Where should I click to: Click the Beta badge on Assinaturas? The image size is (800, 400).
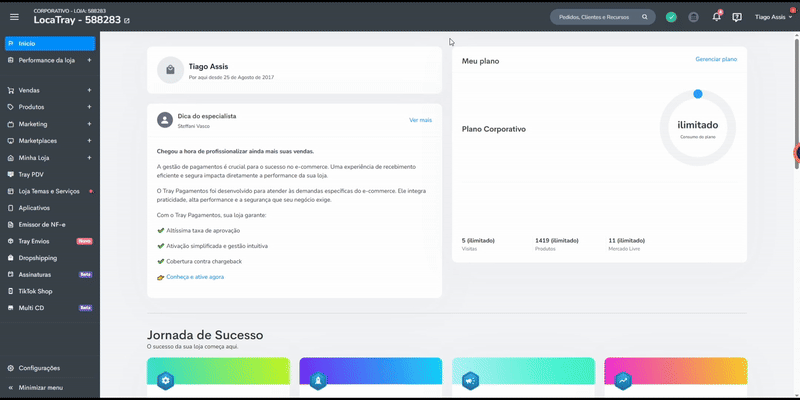tap(85, 274)
